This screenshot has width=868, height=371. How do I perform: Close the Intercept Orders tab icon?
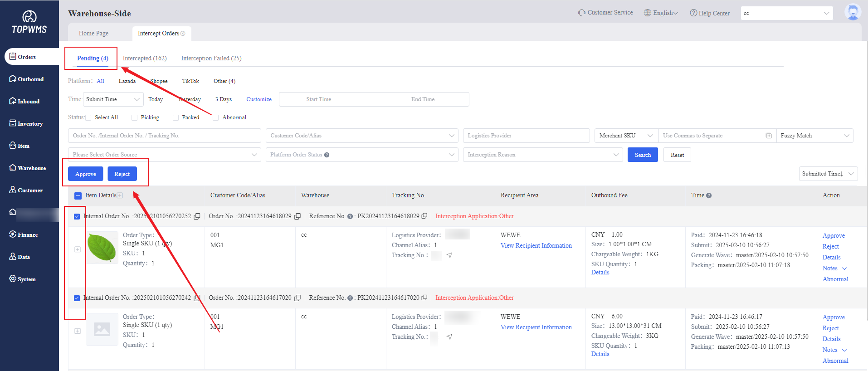tap(183, 34)
